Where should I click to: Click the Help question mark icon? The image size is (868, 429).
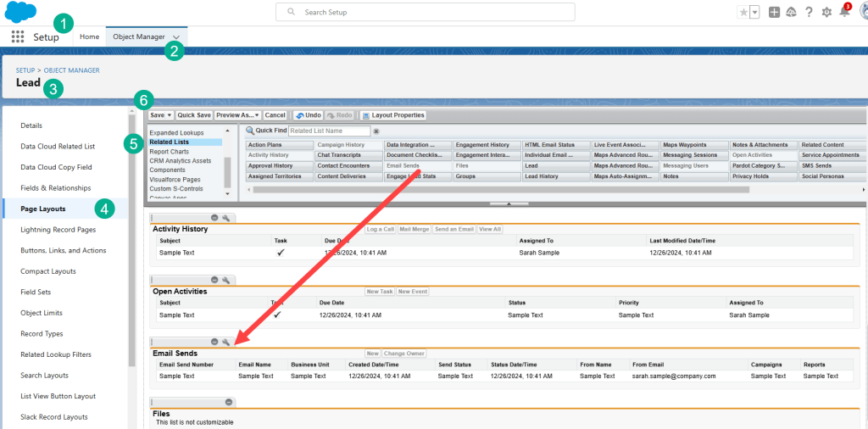[x=810, y=12]
